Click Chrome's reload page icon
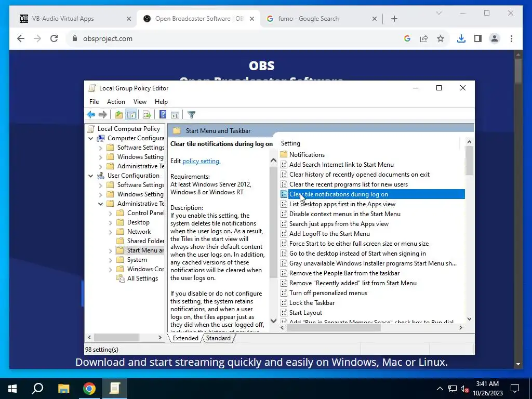The width and height of the screenshot is (532, 399). (x=54, y=38)
